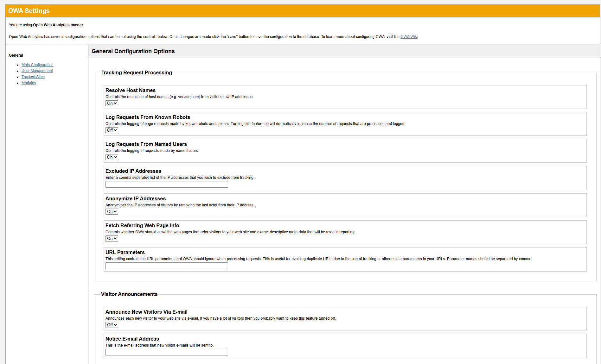Visit the OWA Wiki link
The image size is (601, 364).
coord(409,37)
